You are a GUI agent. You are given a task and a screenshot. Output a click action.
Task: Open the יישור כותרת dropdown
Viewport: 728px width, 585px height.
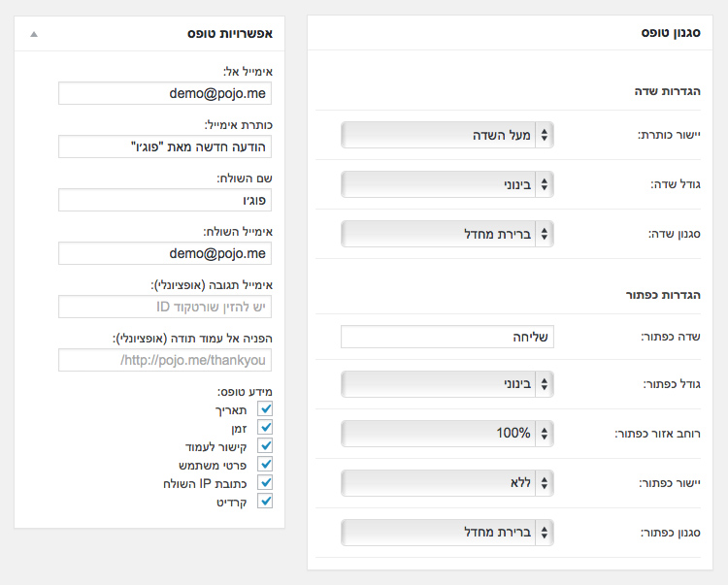click(x=447, y=135)
